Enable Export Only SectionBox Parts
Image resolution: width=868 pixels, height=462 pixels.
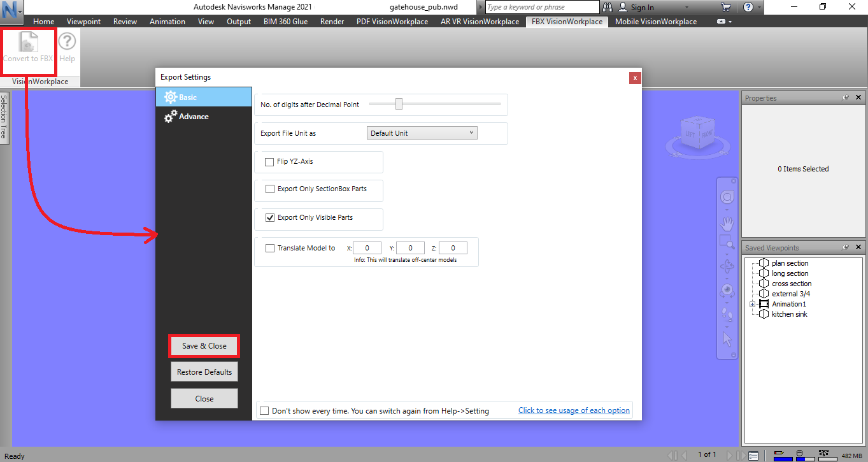(x=269, y=189)
